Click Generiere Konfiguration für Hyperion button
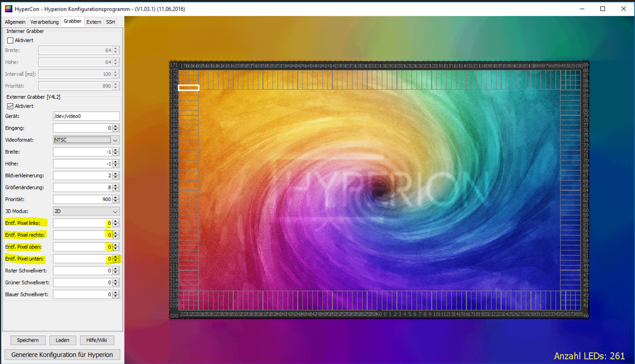This screenshot has height=364, width=635. click(x=62, y=355)
